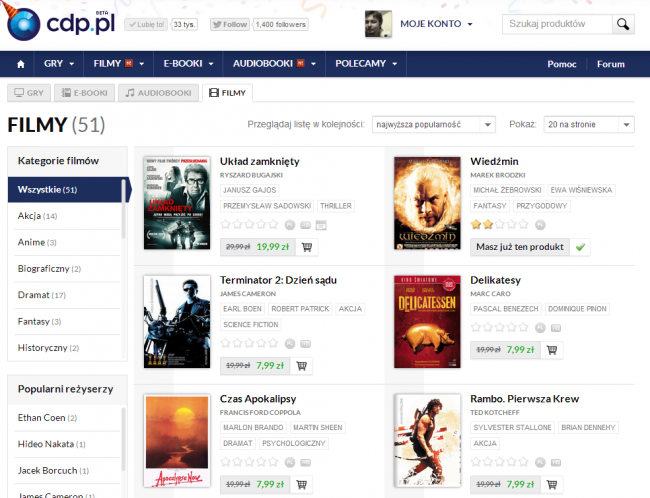
Task: Select the FILMY tab
Action: coord(227,93)
